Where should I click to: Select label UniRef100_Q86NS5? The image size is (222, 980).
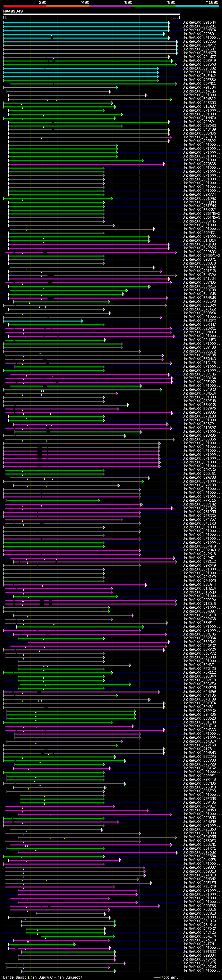pyautogui.click(x=199, y=133)
